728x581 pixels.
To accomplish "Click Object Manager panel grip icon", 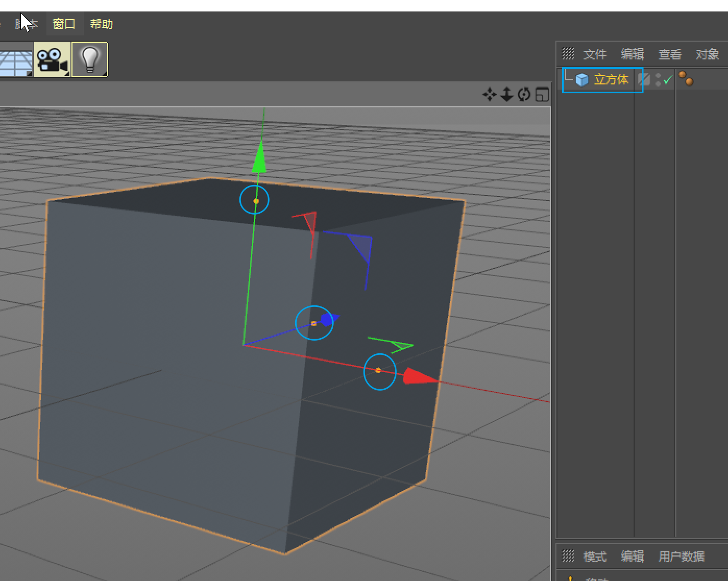I will tap(568, 54).
